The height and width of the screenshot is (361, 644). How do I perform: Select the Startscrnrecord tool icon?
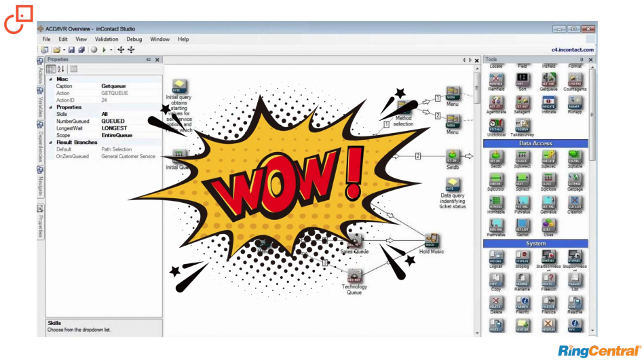click(x=548, y=256)
